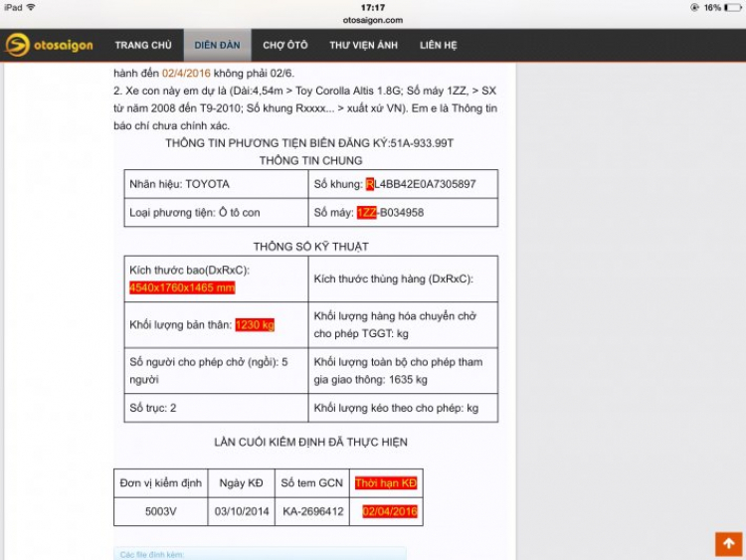Select the highlighted 1230 kg weight

[x=255, y=325]
